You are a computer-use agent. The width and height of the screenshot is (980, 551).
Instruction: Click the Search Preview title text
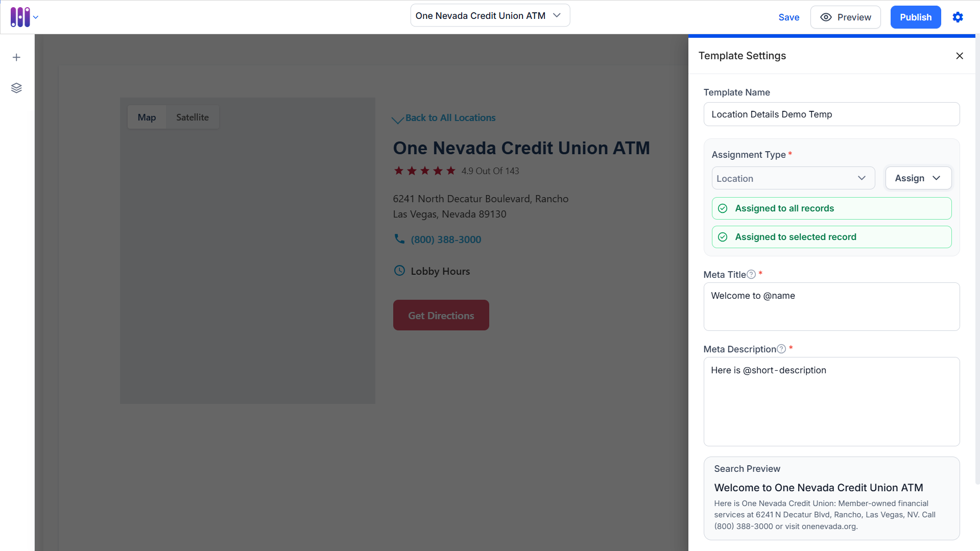pyautogui.click(x=819, y=488)
